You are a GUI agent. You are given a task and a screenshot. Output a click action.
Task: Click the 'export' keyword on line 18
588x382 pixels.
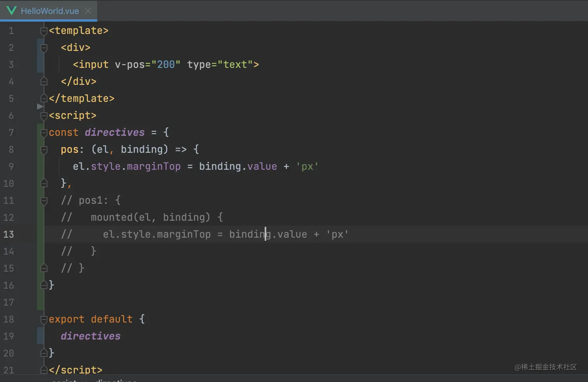pos(67,319)
